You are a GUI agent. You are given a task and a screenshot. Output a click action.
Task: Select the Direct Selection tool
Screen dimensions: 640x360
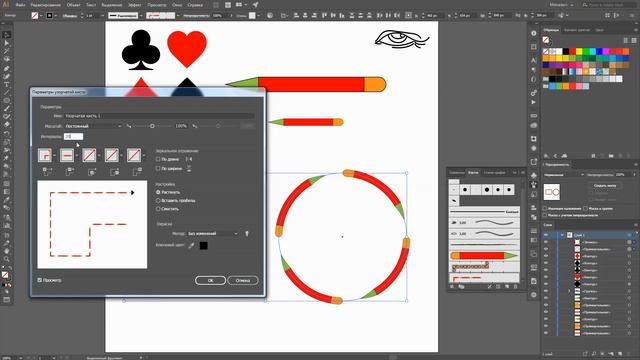(x=7, y=43)
